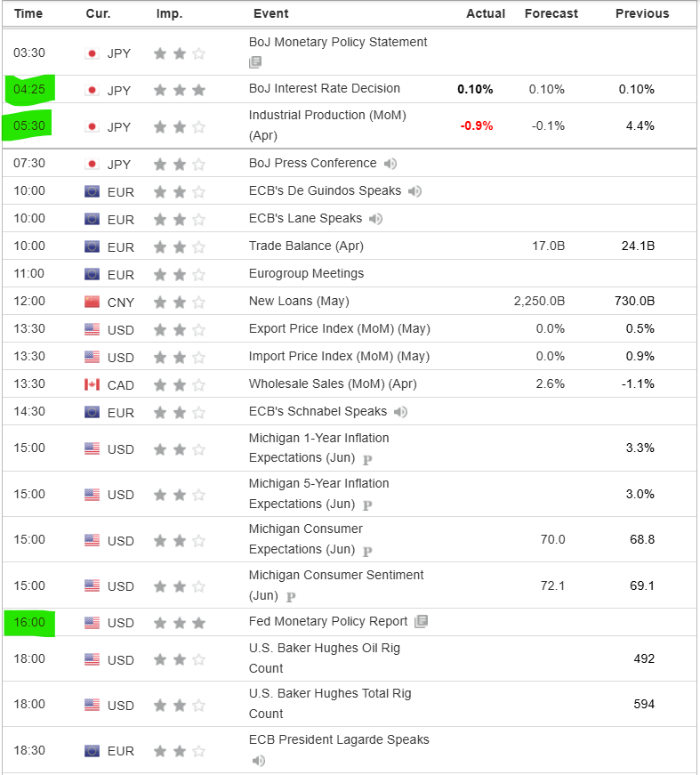Sort by the Time column header
Viewport: 700px width, 775px height.
(x=28, y=13)
